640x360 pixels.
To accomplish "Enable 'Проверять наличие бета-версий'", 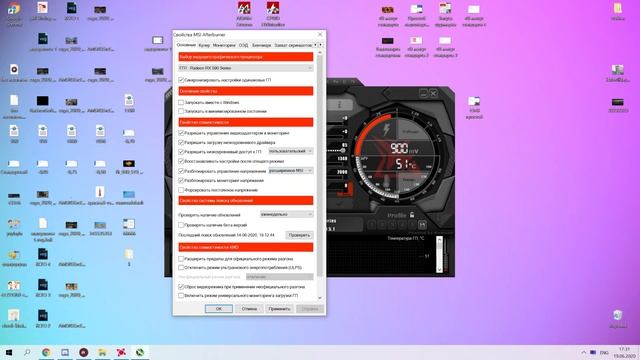I will [181, 225].
